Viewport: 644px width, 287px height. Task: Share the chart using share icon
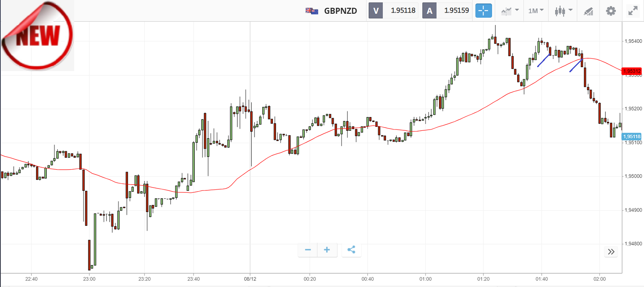[351, 250]
